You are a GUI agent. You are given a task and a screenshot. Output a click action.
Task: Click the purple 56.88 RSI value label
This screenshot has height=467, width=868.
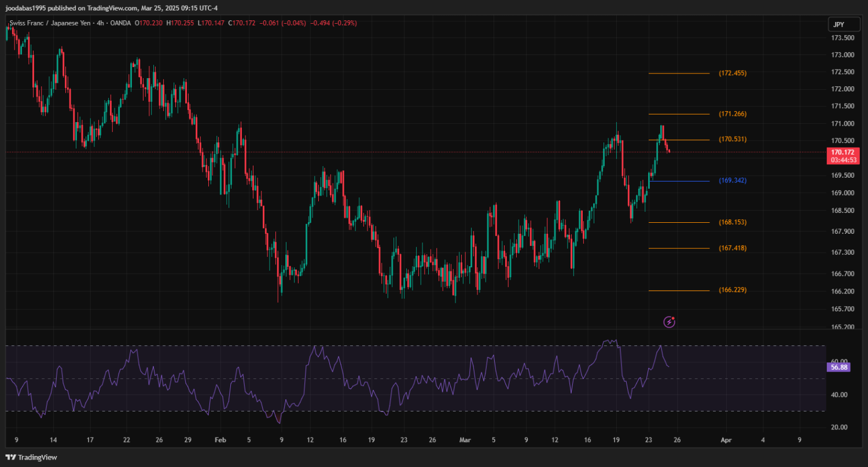pos(839,367)
